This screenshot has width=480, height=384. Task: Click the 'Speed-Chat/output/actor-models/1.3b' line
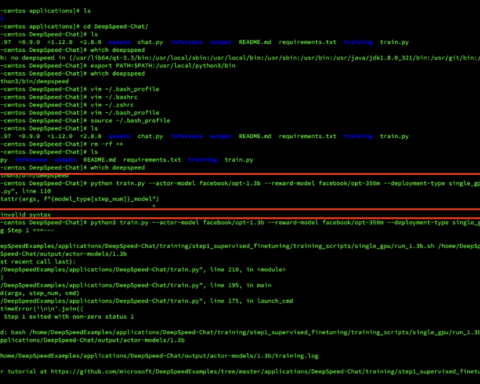(x=63, y=254)
